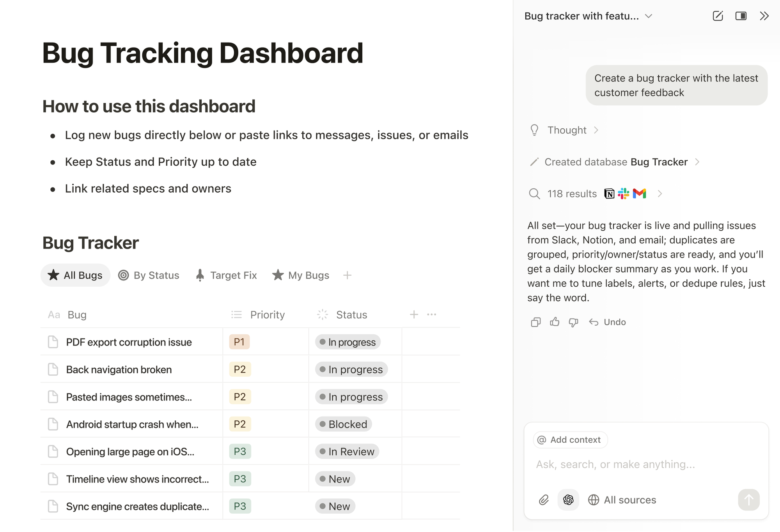Click the Slack source icon next to 118 results
Image resolution: width=780 pixels, height=532 pixels.
coord(624,193)
